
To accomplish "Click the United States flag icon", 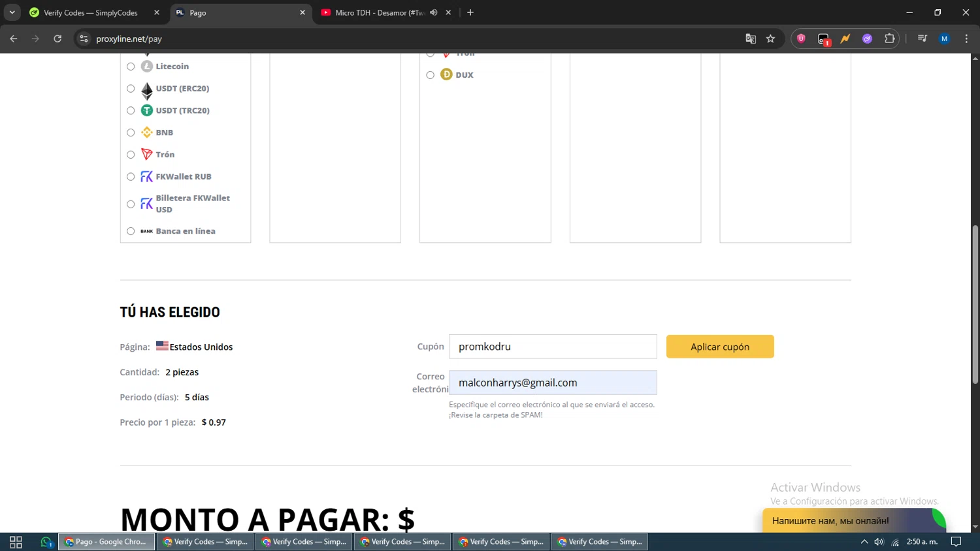I will [x=162, y=346].
